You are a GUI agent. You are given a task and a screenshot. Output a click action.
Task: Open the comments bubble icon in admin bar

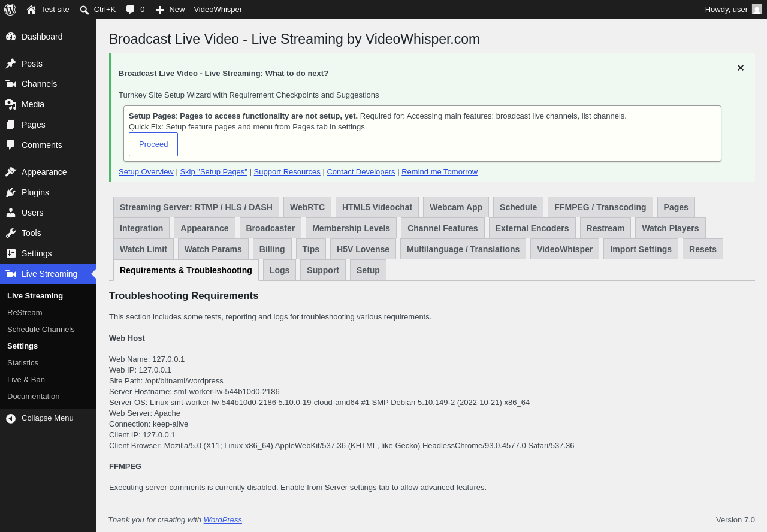point(130,10)
